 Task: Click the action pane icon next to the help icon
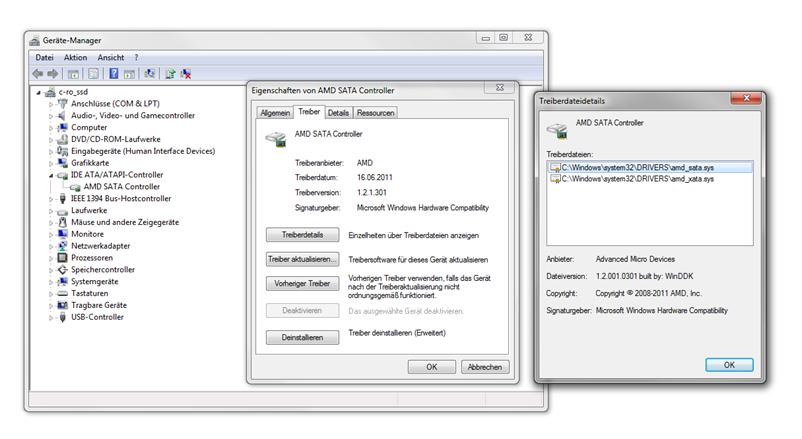pos(129,74)
